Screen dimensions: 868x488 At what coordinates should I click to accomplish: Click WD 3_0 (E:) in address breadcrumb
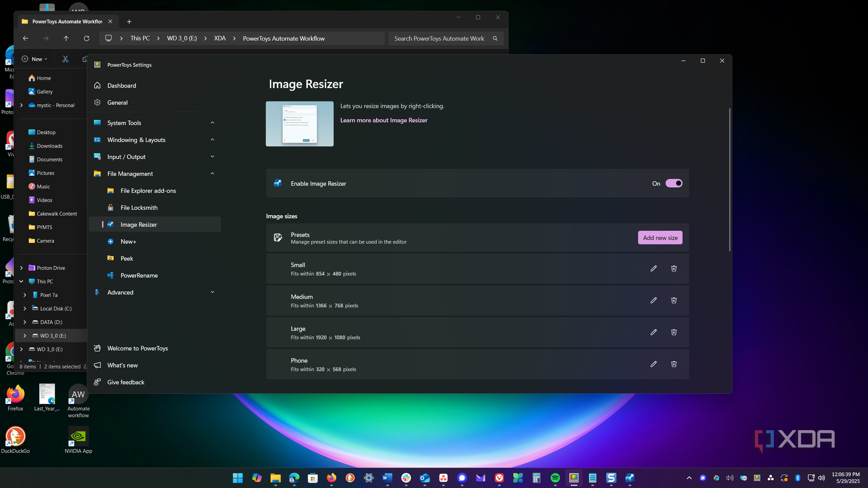tap(182, 38)
